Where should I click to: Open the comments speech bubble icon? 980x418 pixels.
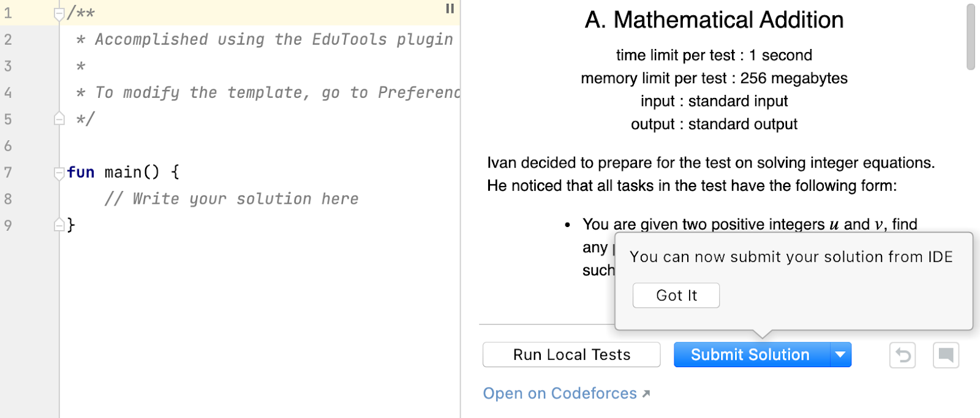946,355
